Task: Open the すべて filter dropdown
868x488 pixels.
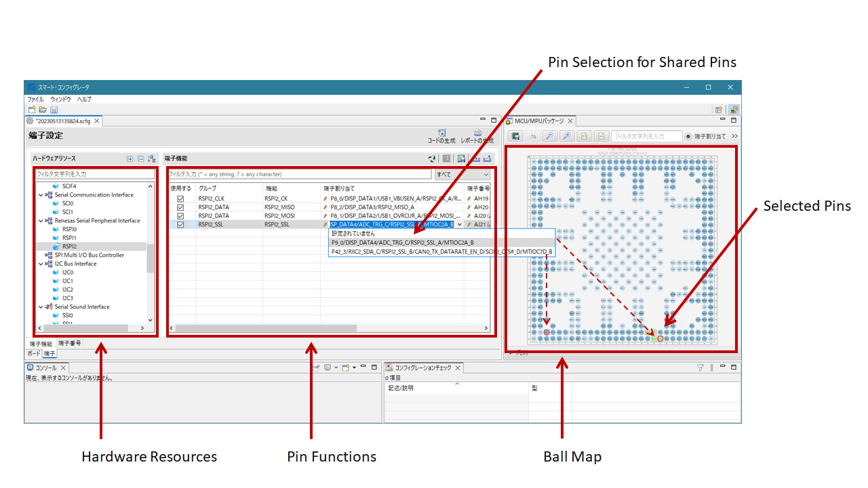Action: pos(462,174)
